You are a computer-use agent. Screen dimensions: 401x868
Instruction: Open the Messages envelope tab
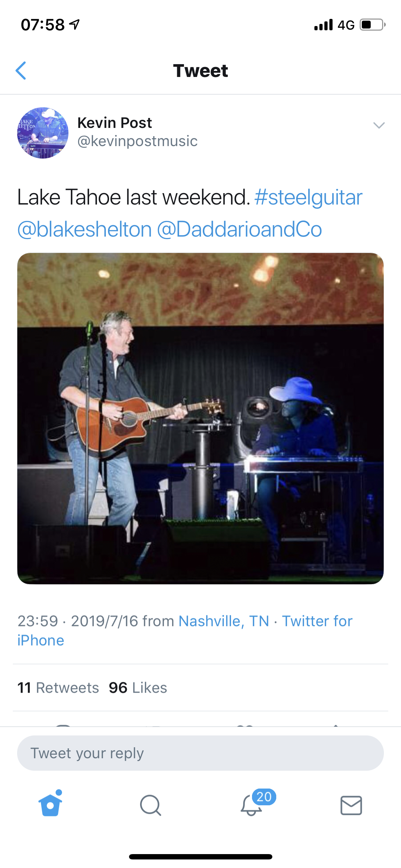351,805
